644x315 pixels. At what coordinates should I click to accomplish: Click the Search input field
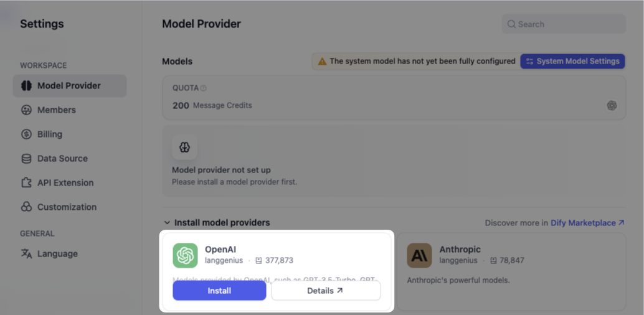pyautogui.click(x=564, y=24)
